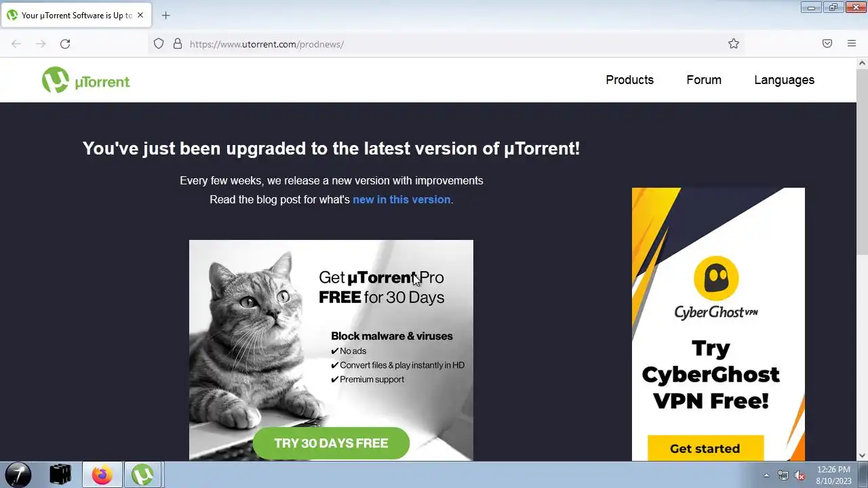This screenshot has height=488, width=868.
Task: Open the tracking protection shield icon
Action: pyautogui.click(x=159, y=44)
